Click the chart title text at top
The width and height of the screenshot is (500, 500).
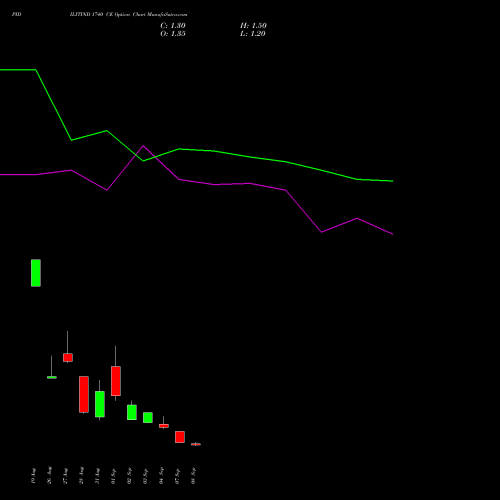pos(129,15)
